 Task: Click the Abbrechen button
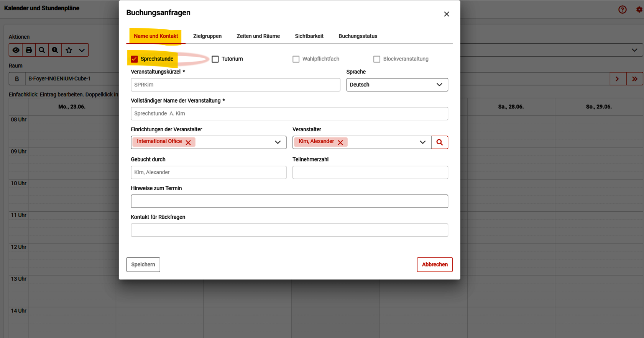(435, 265)
